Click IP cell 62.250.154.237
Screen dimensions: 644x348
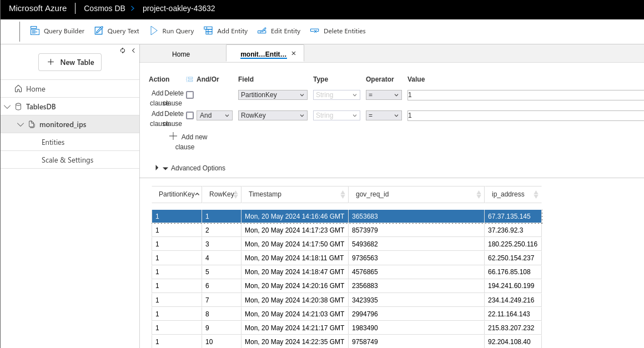tap(513, 258)
